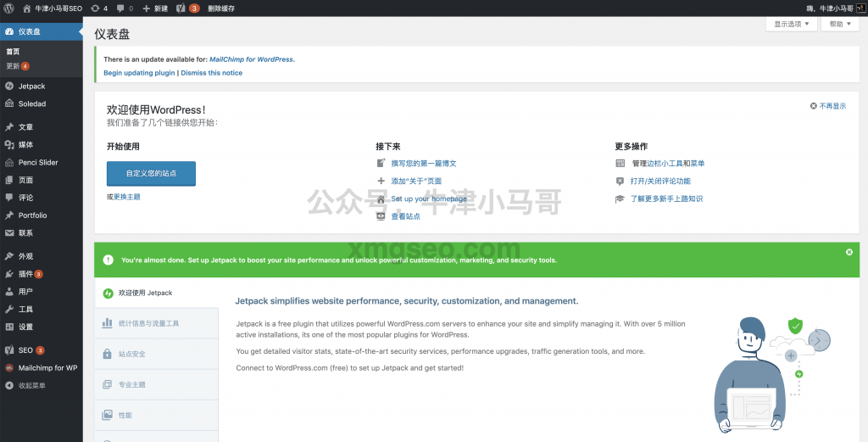The height and width of the screenshot is (442, 868).
Task: Close the green Jetpack banner
Action: coord(849,252)
